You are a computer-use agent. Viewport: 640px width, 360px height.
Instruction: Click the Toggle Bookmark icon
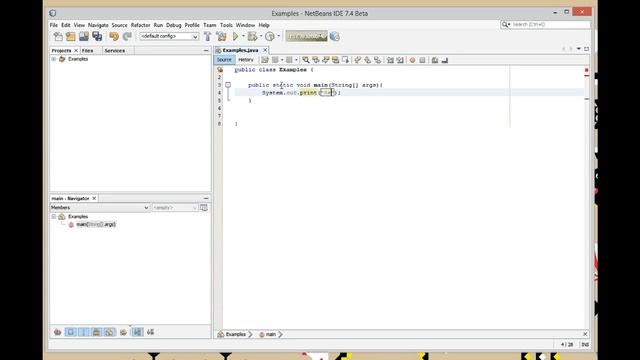pyautogui.click(x=378, y=60)
